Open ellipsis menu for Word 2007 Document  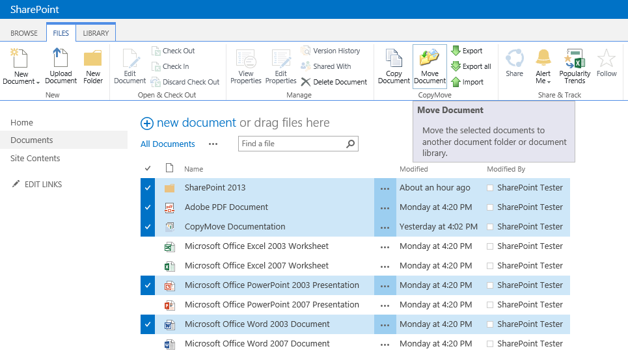click(x=385, y=344)
